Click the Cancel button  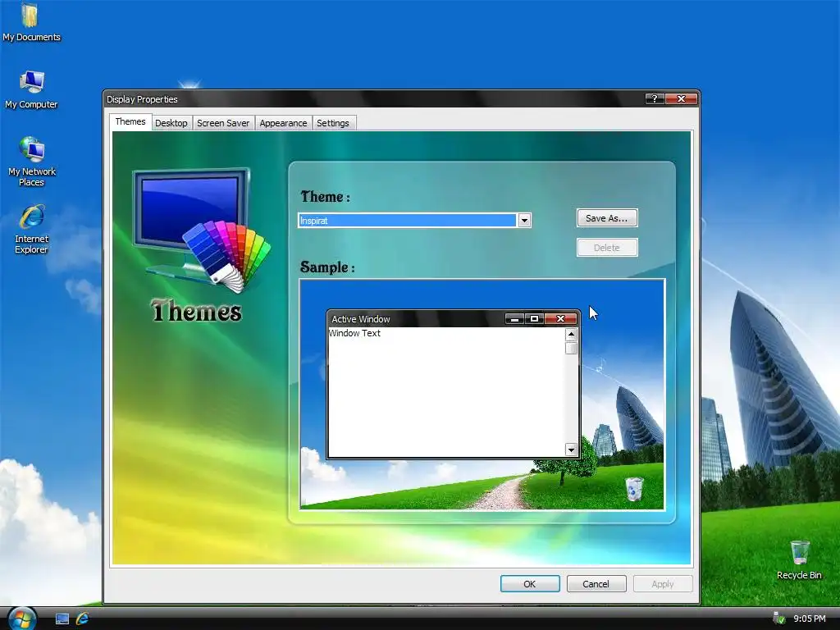tap(596, 584)
